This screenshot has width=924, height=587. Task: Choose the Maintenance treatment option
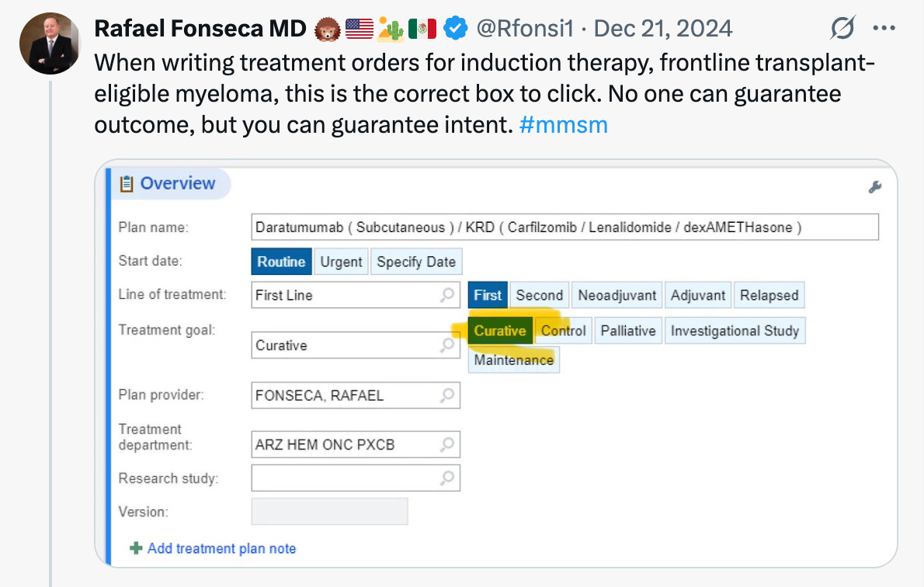click(x=513, y=359)
